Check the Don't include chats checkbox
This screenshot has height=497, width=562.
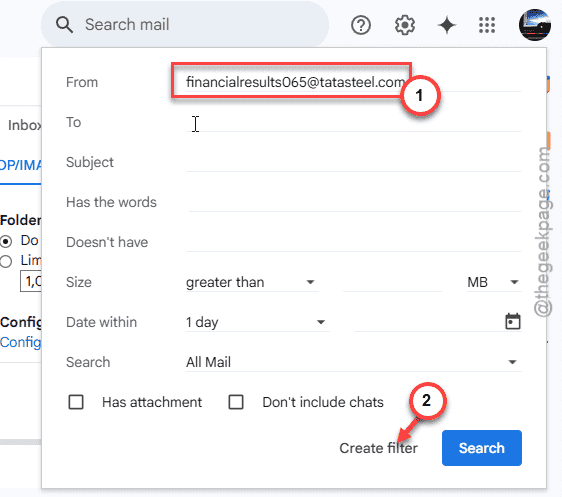[236, 402]
